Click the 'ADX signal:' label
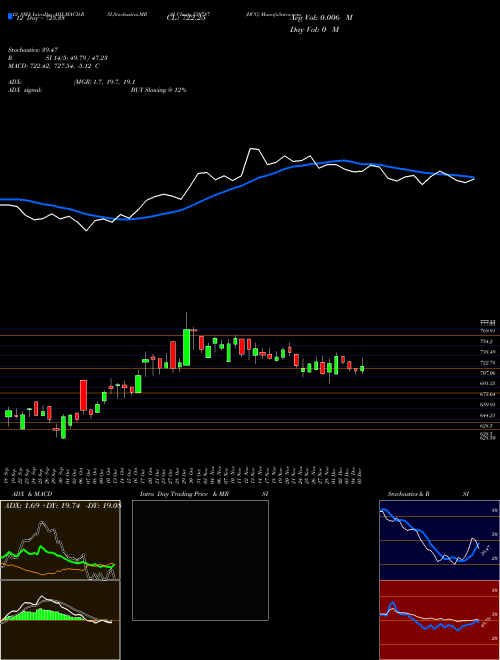This screenshot has width=500, height=660. click(x=25, y=90)
